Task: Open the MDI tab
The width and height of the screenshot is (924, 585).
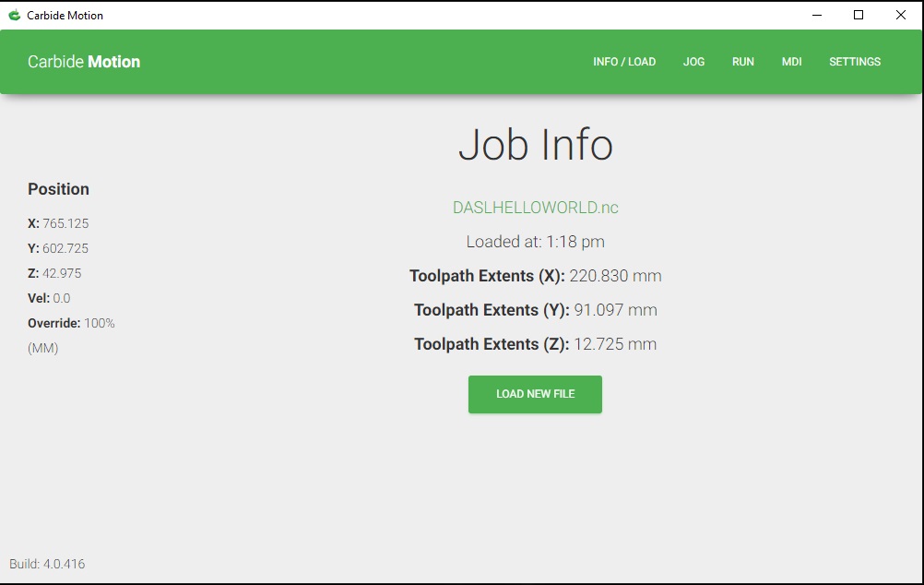Action: pyautogui.click(x=791, y=62)
